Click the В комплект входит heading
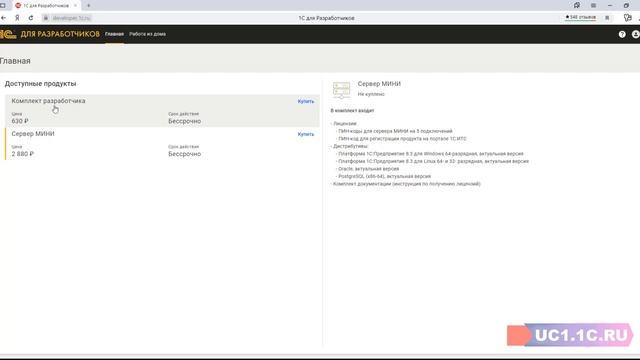This screenshot has height=360, width=640. click(352, 111)
